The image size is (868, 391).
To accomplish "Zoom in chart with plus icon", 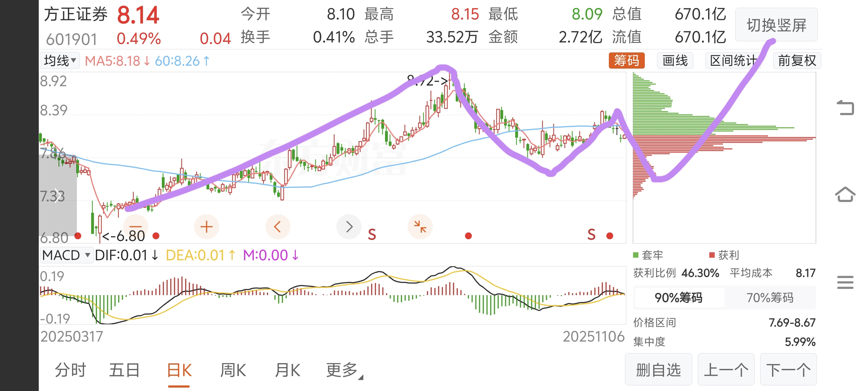I will pos(206,227).
